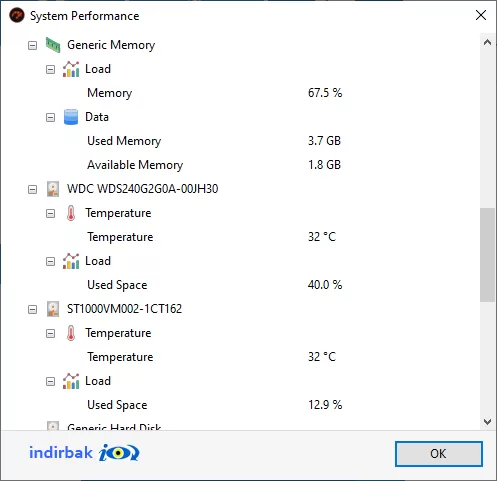Collapse the WDC drive Temperature group
497x481 pixels.
50,213
